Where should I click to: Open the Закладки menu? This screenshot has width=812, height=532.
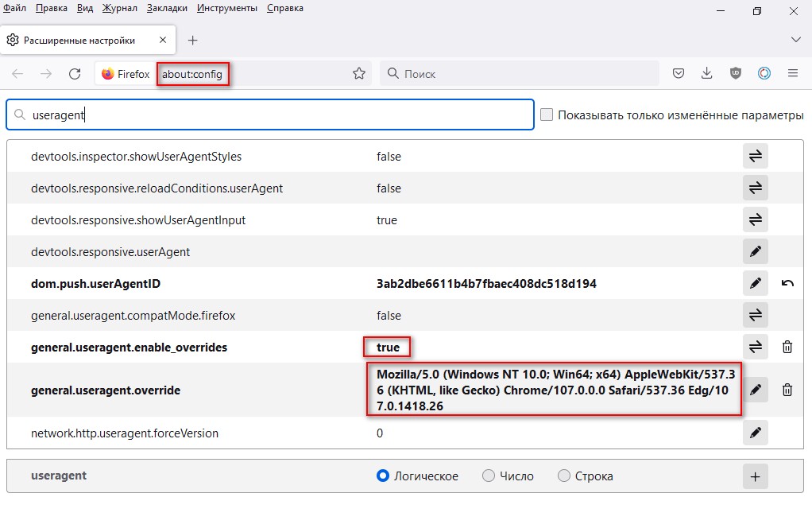(x=167, y=8)
